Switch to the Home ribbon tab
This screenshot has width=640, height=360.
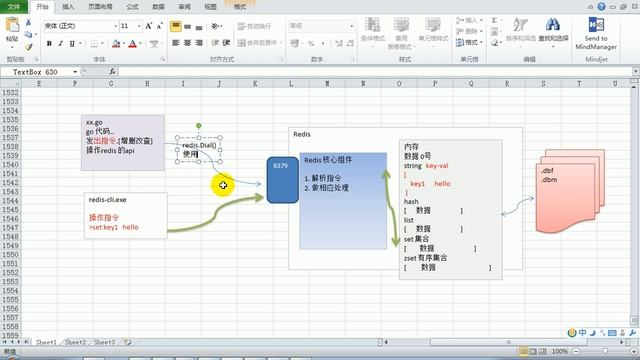pyautogui.click(x=42, y=7)
